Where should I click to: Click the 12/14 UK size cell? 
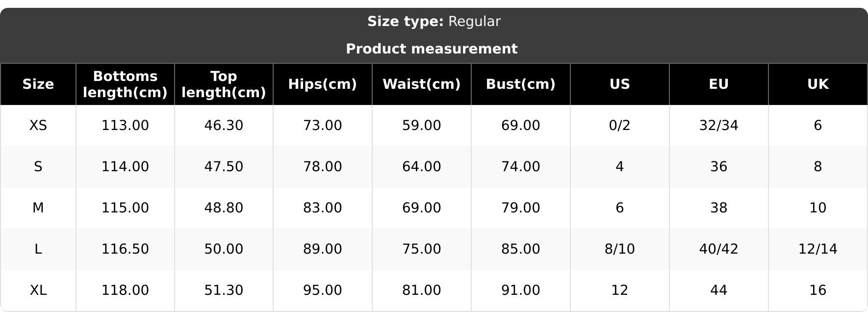click(x=817, y=249)
